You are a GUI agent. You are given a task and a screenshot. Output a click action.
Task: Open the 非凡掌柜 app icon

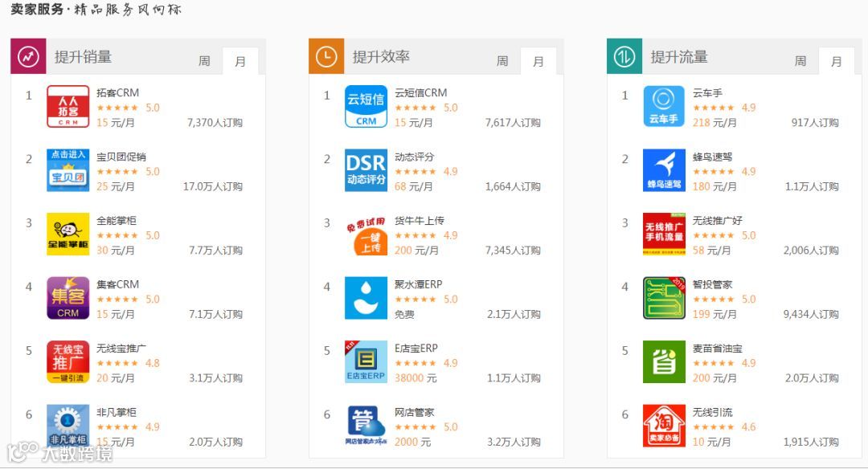[68, 426]
